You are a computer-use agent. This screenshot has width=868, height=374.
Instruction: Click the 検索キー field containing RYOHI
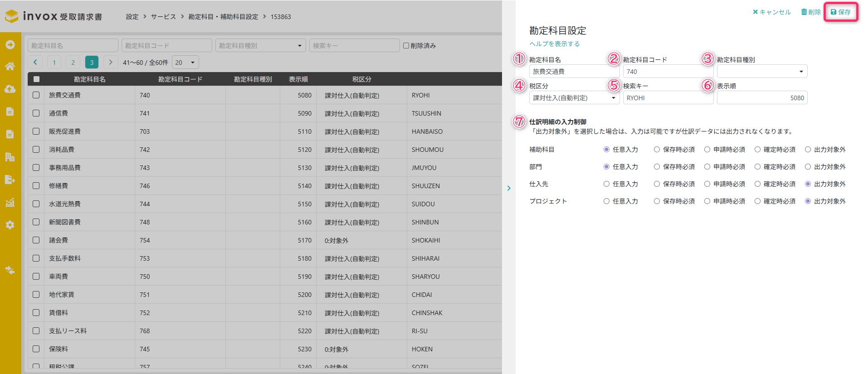[668, 98]
